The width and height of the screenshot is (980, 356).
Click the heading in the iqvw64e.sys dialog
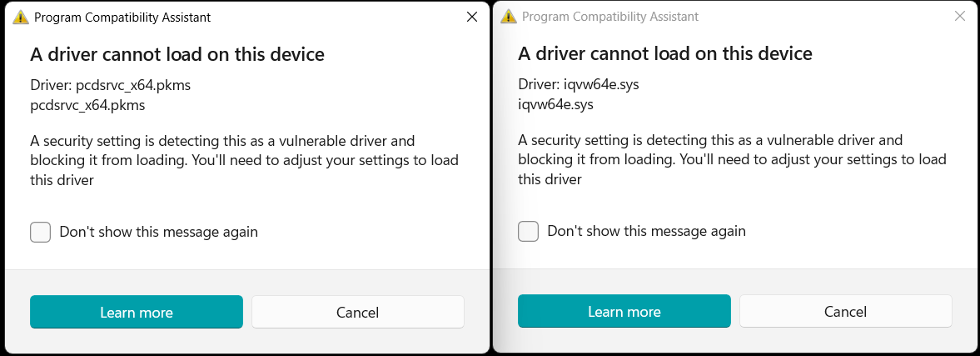[664, 54]
